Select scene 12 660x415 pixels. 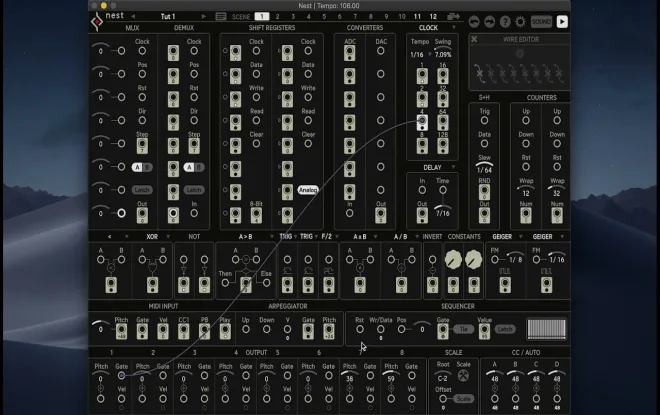[433, 16]
